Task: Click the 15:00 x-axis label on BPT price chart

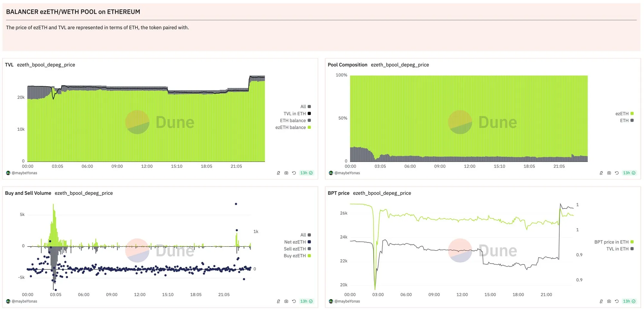Action: [x=490, y=295]
